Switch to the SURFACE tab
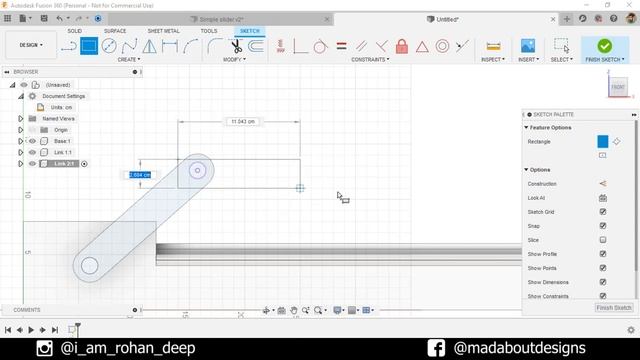The width and height of the screenshot is (640, 360). tap(115, 31)
